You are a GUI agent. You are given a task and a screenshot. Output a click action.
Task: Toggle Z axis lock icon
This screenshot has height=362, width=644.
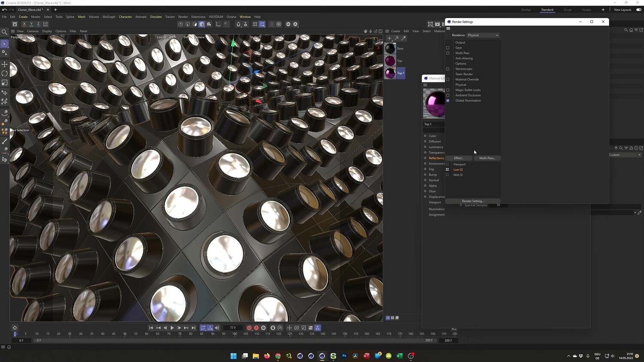pyautogui.click(x=38, y=24)
